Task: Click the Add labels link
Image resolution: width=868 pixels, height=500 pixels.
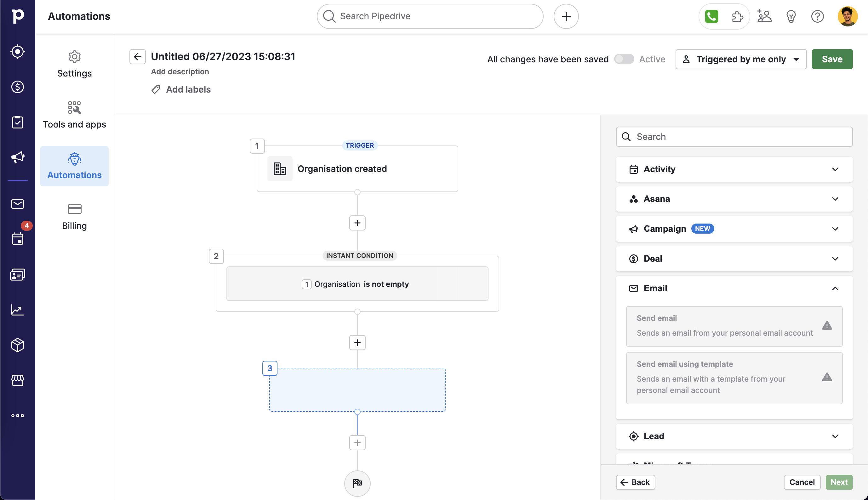Action: pyautogui.click(x=188, y=89)
